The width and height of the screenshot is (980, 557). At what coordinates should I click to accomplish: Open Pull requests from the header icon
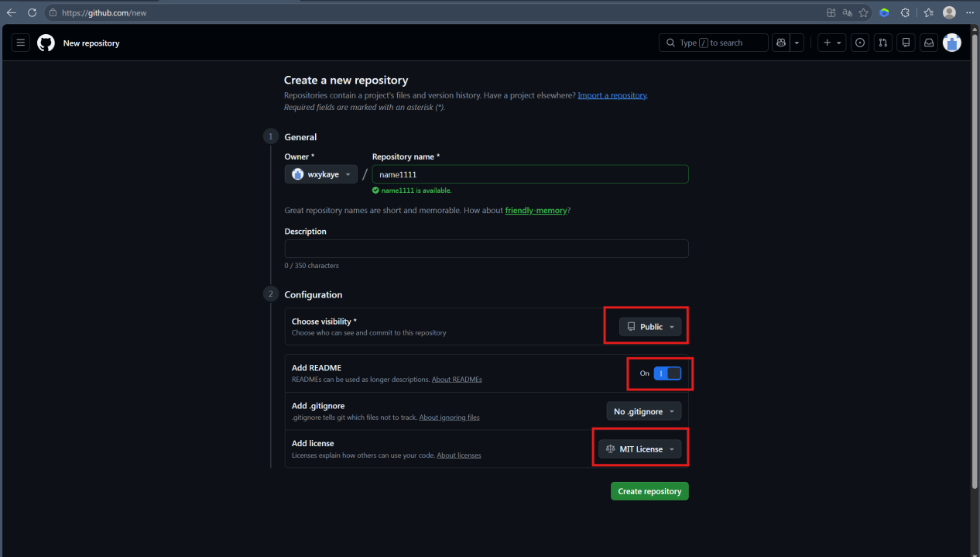pos(882,43)
